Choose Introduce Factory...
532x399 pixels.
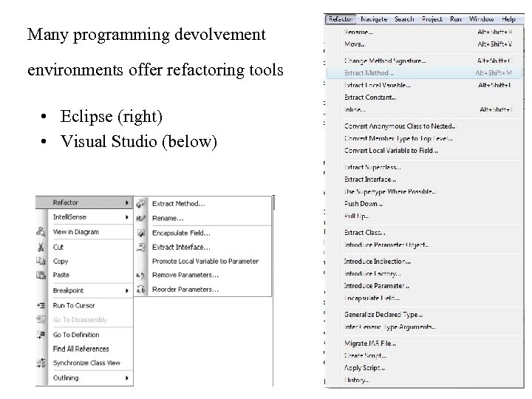(424, 274)
